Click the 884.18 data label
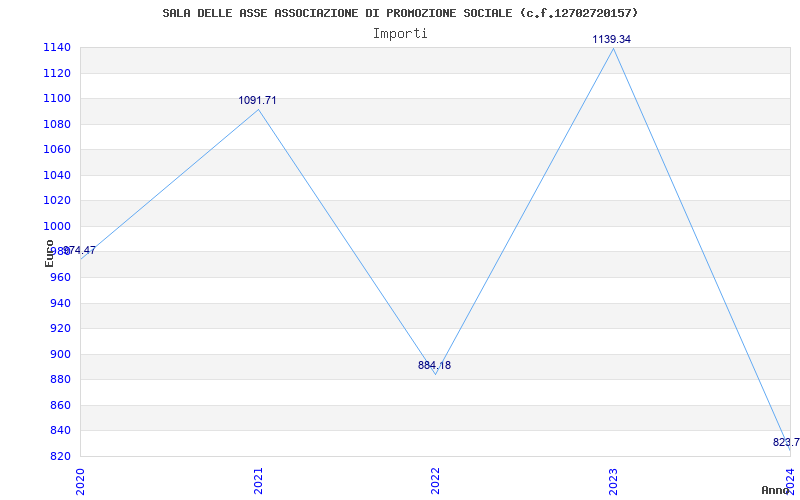Screen dimensions: 800x500 pos(434,365)
